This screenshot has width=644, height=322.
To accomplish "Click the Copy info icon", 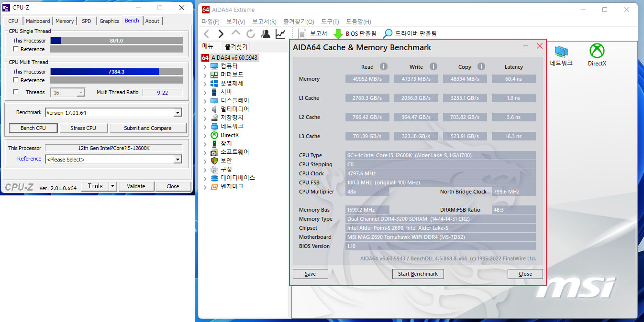I will 481,67.
